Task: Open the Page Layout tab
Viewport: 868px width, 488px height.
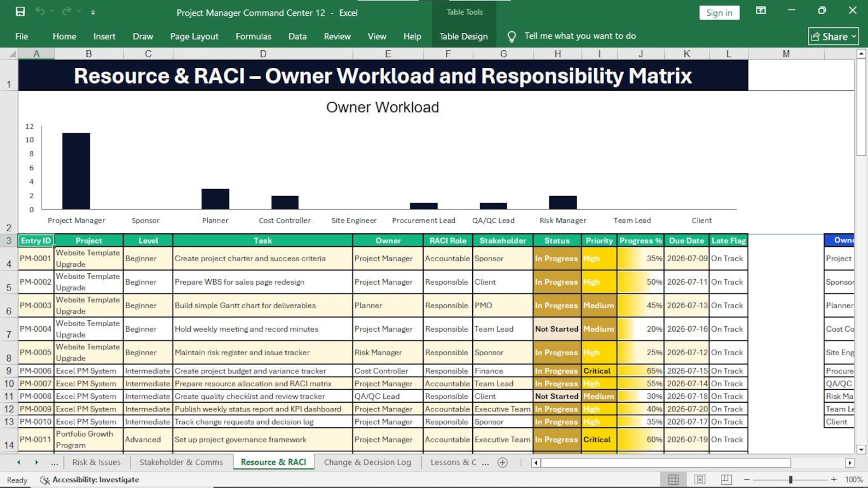Action: click(194, 36)
